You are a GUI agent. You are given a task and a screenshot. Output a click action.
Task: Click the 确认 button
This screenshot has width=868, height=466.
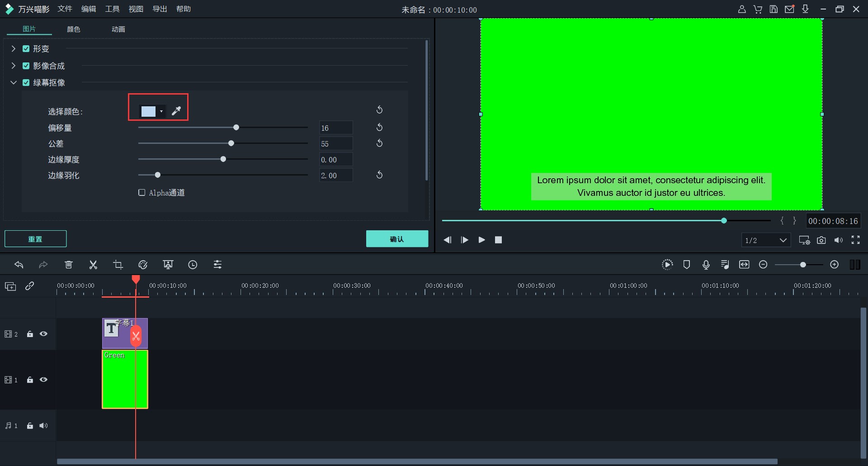pyautogui.click(x=397, y=239)
